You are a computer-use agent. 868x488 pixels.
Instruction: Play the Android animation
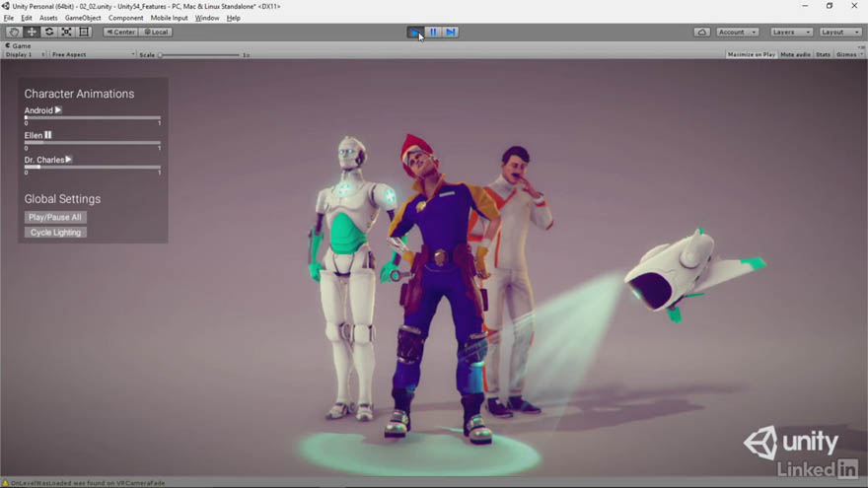click(x=58, y=110)
